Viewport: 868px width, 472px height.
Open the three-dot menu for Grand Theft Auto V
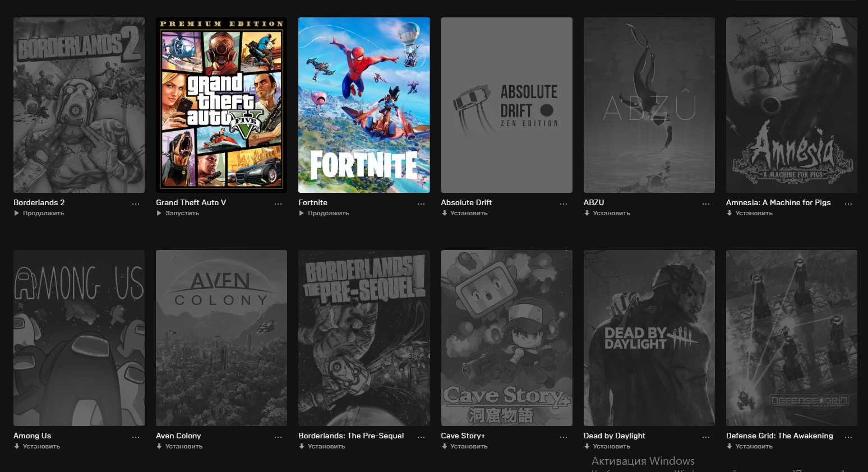tap(278, 204)
